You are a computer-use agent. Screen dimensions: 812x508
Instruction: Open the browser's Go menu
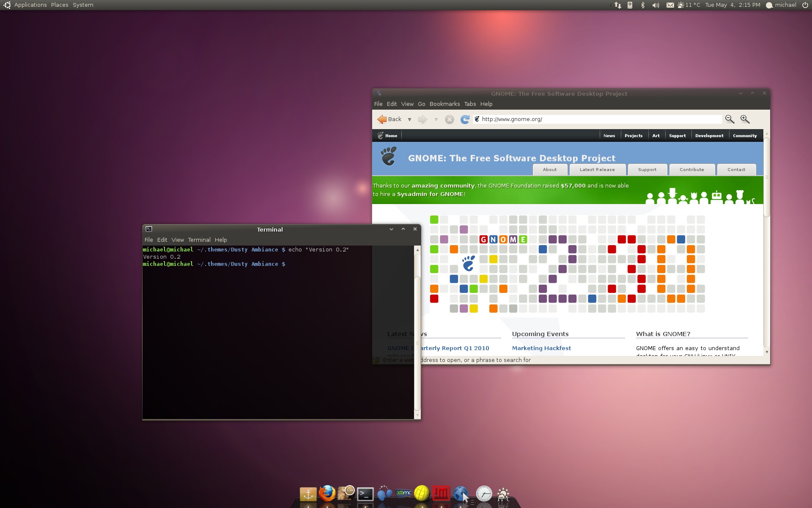pyautogui.click(x=422, y=104)
